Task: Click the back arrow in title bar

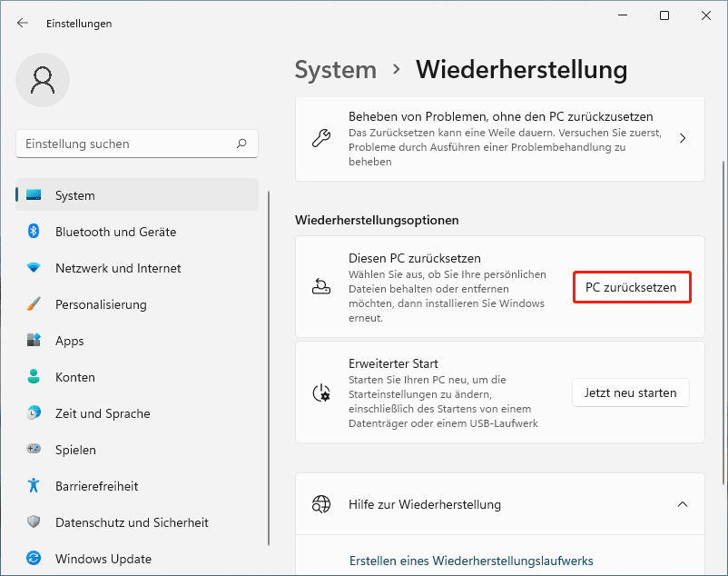Action: click(23, 24)
